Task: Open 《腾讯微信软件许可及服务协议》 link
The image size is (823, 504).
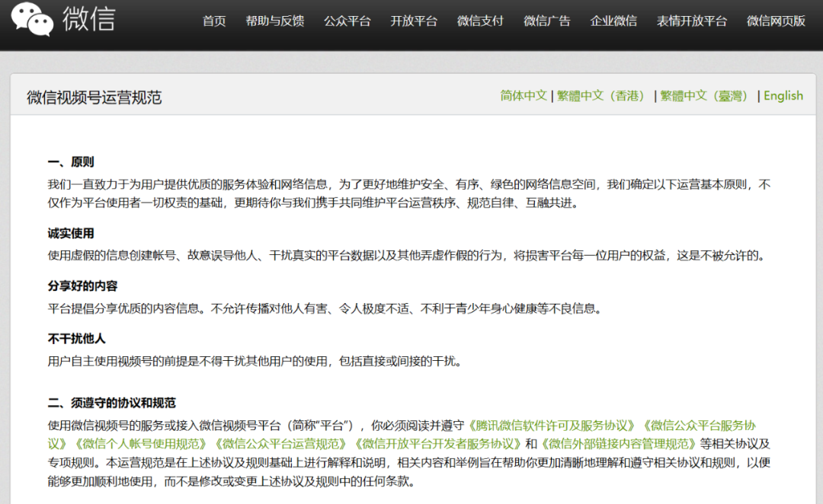Action: click(x=552, y=426)
